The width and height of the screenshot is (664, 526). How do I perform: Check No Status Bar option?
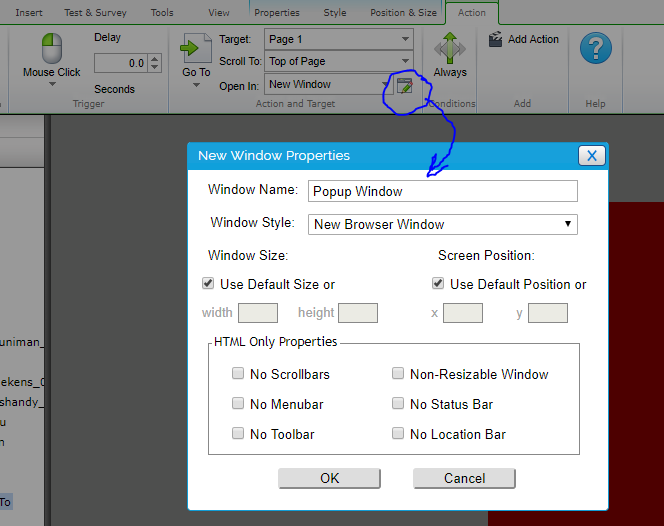point(398,403)
